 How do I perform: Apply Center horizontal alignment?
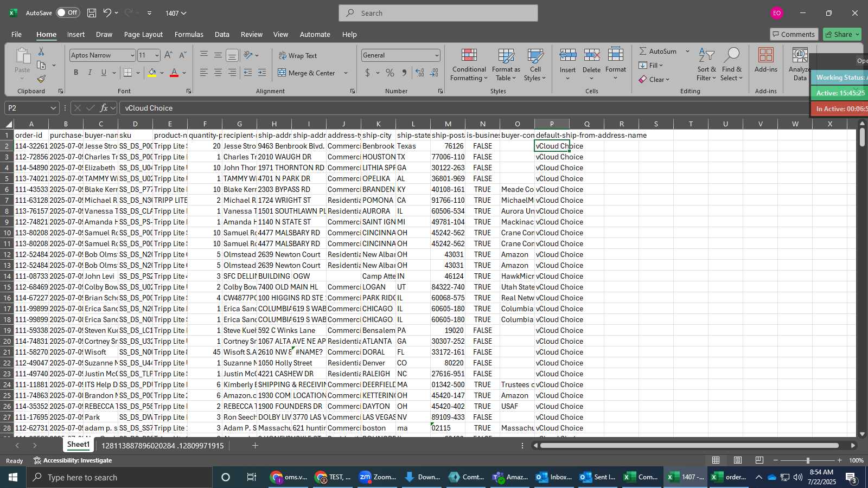tap(218, 73)
